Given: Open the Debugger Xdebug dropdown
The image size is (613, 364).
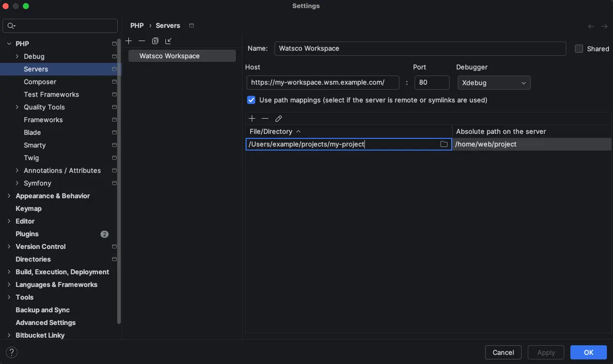Looking at the screenshot, I should tap(494, 83).
